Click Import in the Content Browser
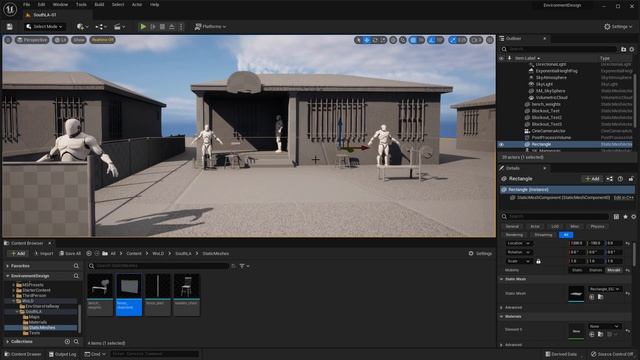This screenshot has width=640, height=360. pyautogui.click(x=43, y=253)
